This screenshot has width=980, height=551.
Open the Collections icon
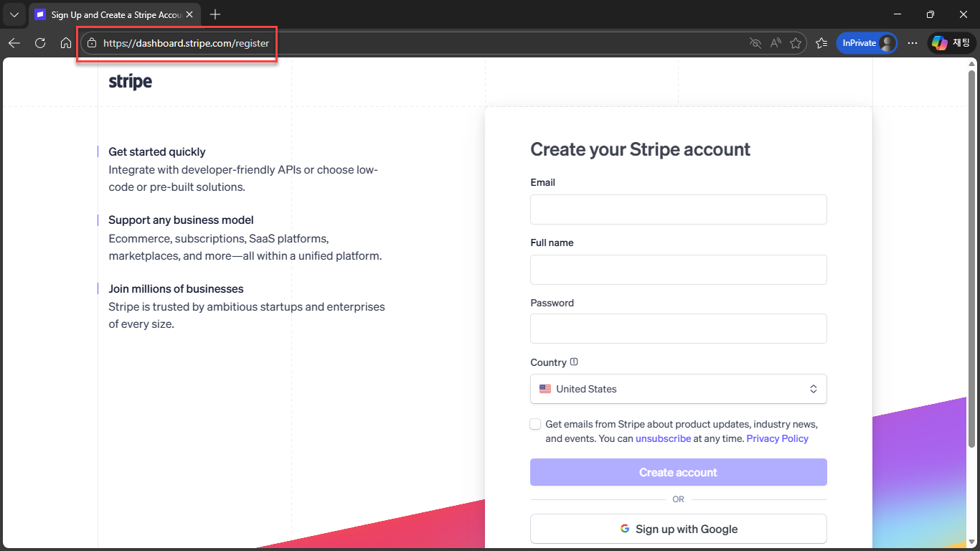coord(821,42)
